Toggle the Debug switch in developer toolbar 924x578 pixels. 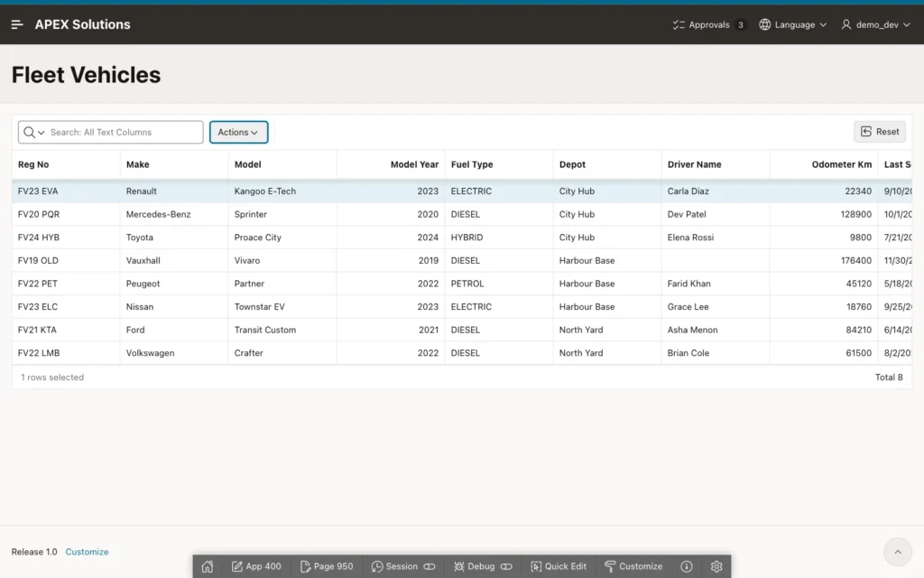(506, 566)
